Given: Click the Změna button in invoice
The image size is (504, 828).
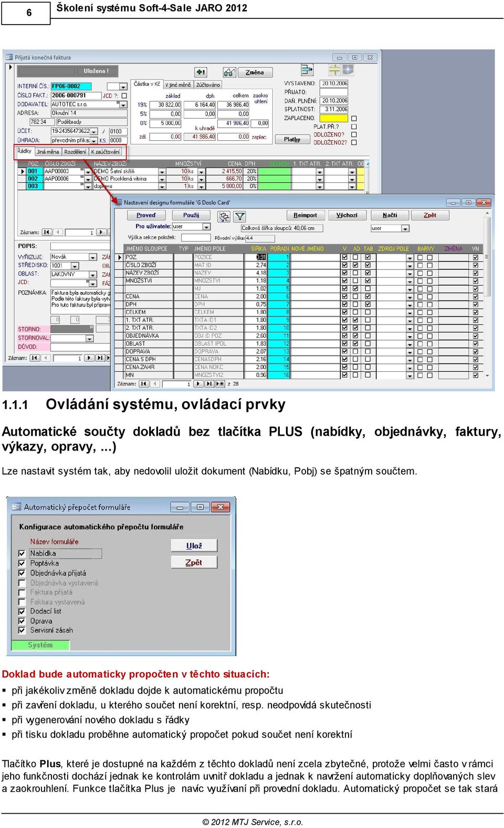Looking at the screenshot, I should point(255,72).
